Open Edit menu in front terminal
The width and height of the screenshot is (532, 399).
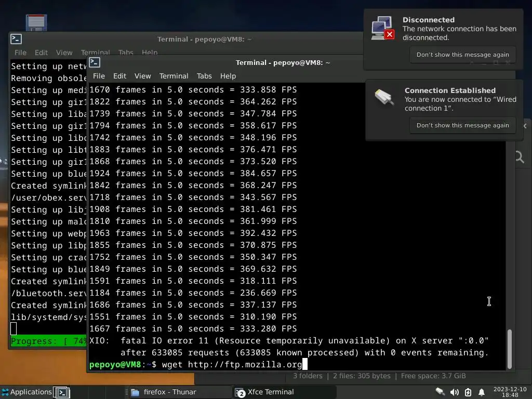click(119, 76)
